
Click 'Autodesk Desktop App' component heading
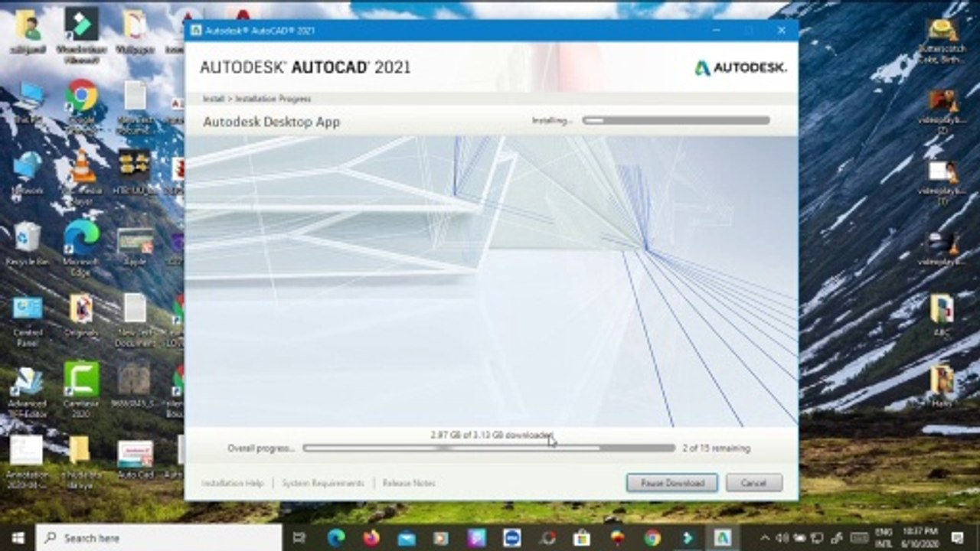271,122
